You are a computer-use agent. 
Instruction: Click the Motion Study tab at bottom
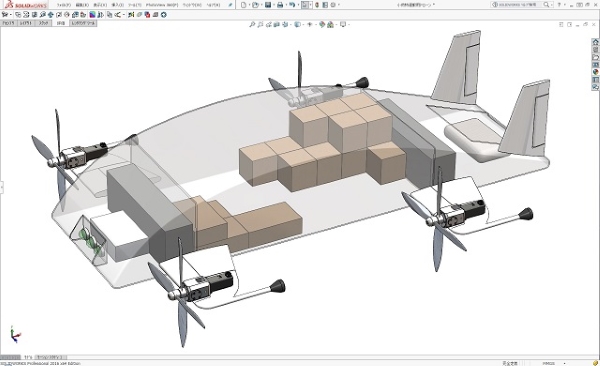pyautogui.click(x=51, y=357)
